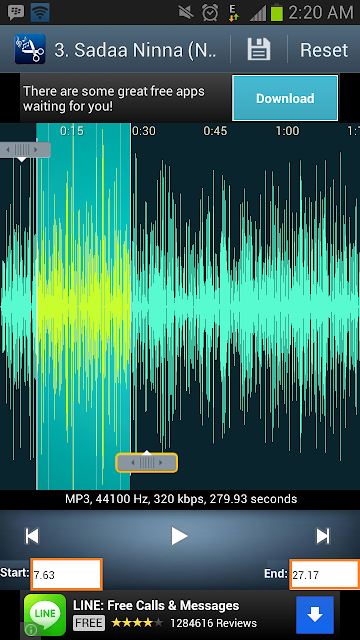Tap the 1:00 timeline mark
This screenshot has width=360, height=640.
(287, 131)
